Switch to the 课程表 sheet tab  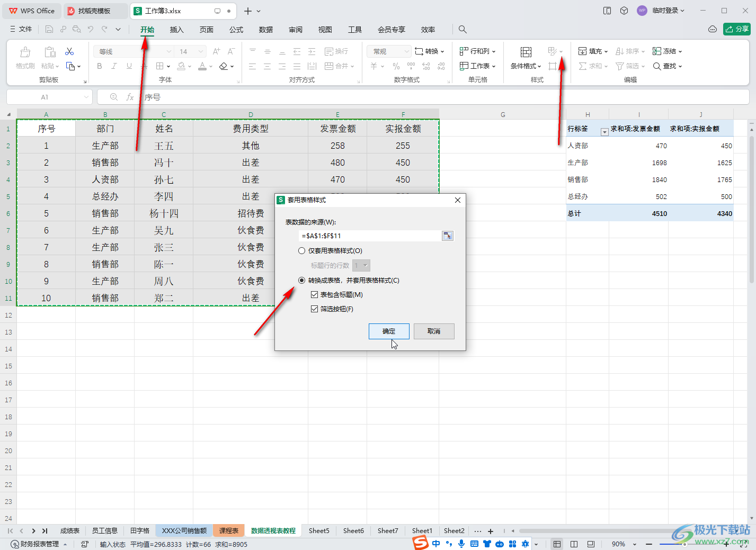click(229, 530)
